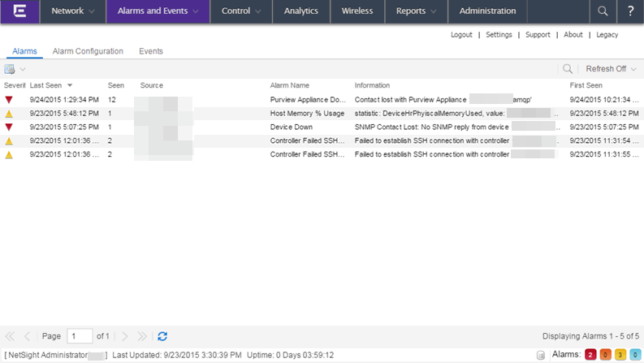Screen dimensions: 644x363
Task: Click the warning icon on 9/23/2015 11:31:55 first seen row
Action: [9, 155]
